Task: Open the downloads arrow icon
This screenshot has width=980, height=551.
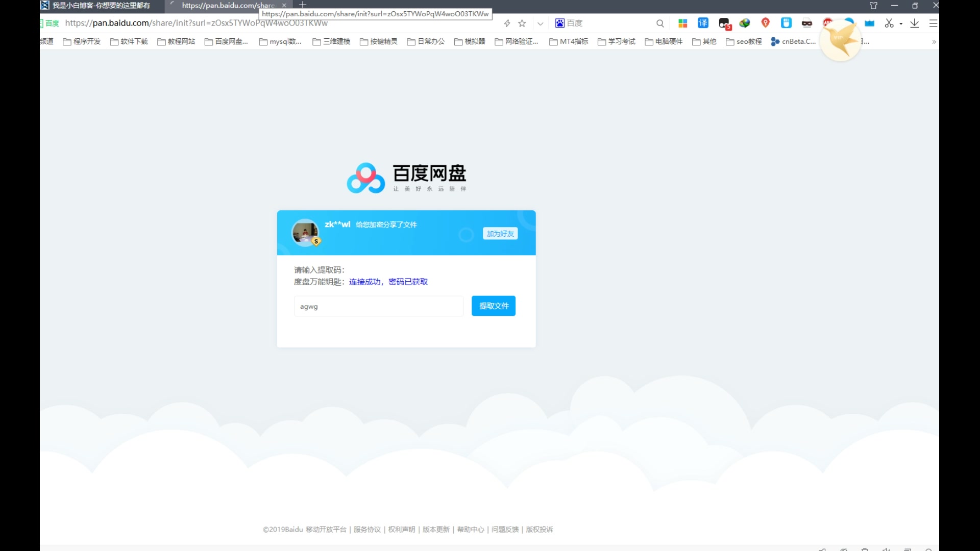Action: pos(915,23)
